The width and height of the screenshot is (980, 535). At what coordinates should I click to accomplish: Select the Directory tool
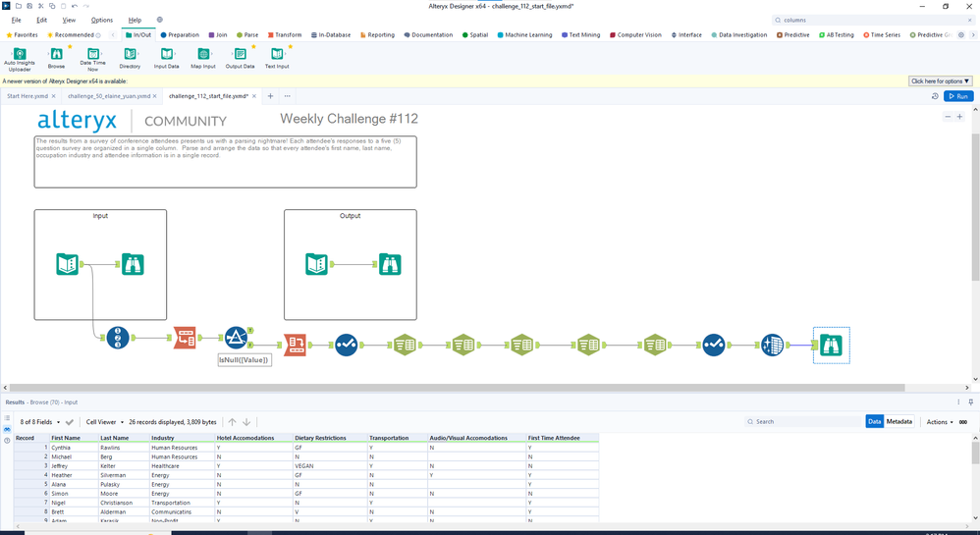pos(130,58)
